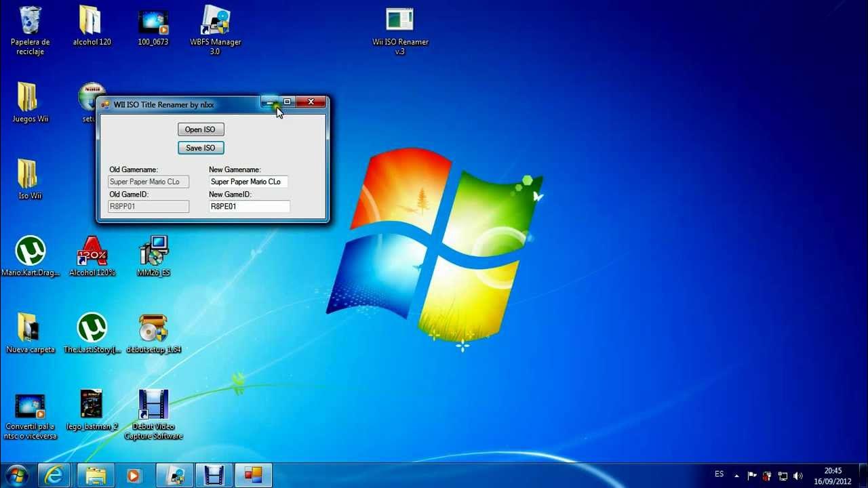Select the Convertil pal a ntsc video icon
The height and width of the screenshot is (488, 868).
30,416
